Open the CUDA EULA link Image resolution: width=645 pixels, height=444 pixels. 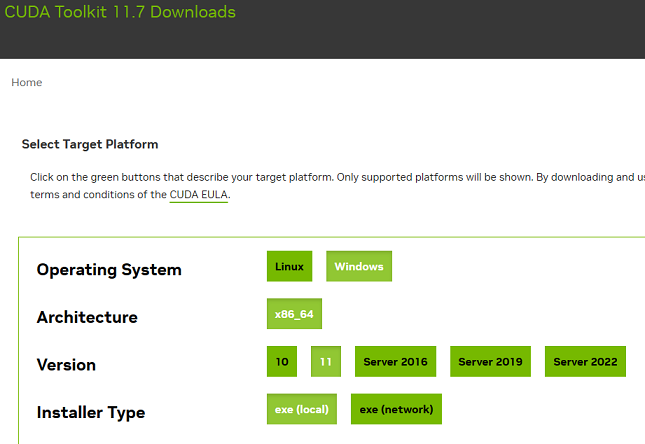199,195
